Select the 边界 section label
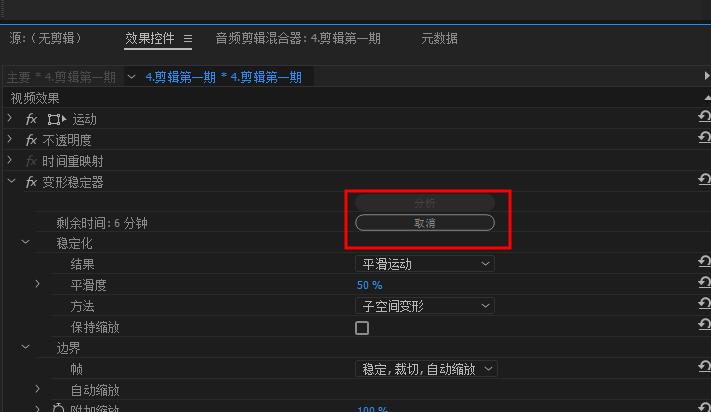Screen dimensions: 711x412 [68, 348]
